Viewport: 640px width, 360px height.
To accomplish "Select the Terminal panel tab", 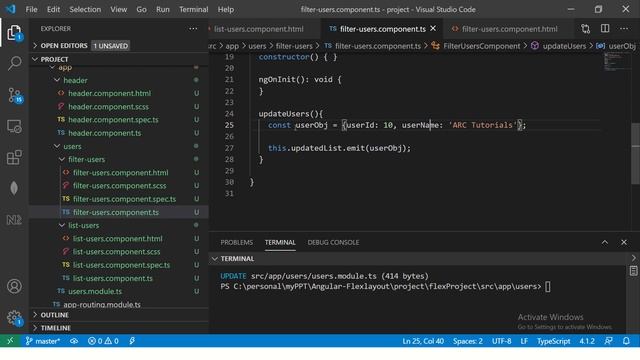I will coord(280,242).
